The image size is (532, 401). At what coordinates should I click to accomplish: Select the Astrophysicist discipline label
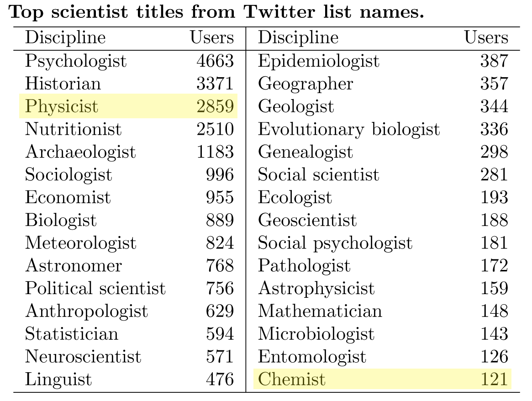point(316,288)
